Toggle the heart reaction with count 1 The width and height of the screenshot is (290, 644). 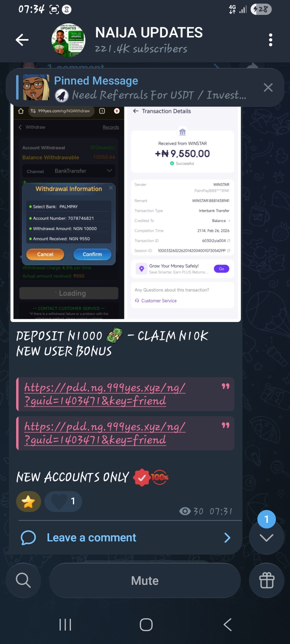63,502
